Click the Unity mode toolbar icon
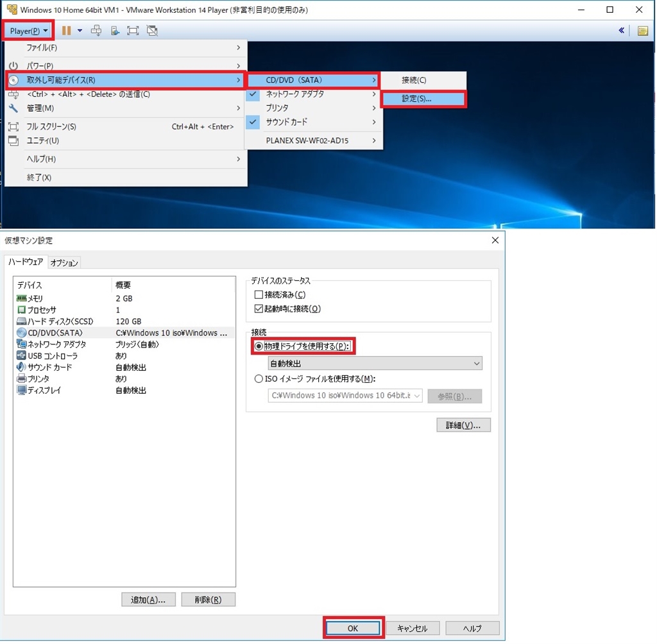 tap(151, 31)
